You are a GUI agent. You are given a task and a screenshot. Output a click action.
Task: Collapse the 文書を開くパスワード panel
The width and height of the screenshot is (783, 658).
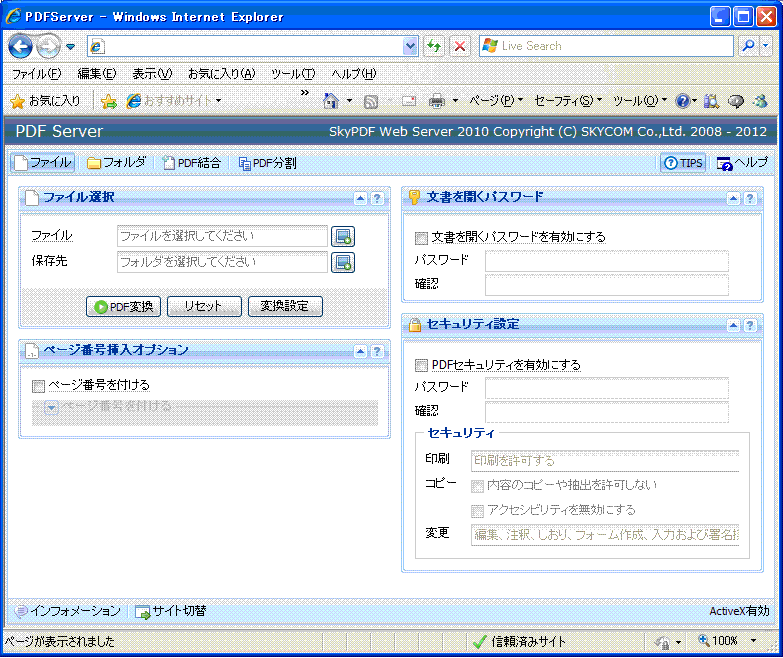click(732, 198)
